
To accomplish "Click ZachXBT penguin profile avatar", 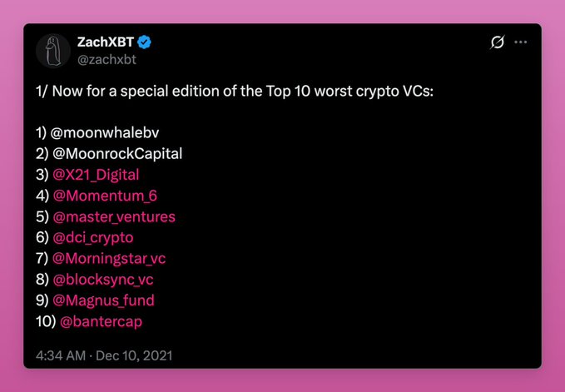I will (x=53, y=51).
